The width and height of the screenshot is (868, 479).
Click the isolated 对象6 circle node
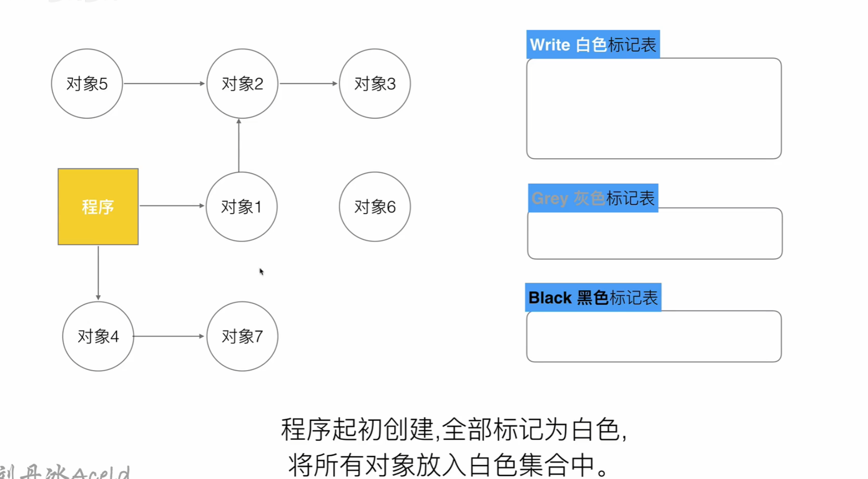(x=375, y=207)
